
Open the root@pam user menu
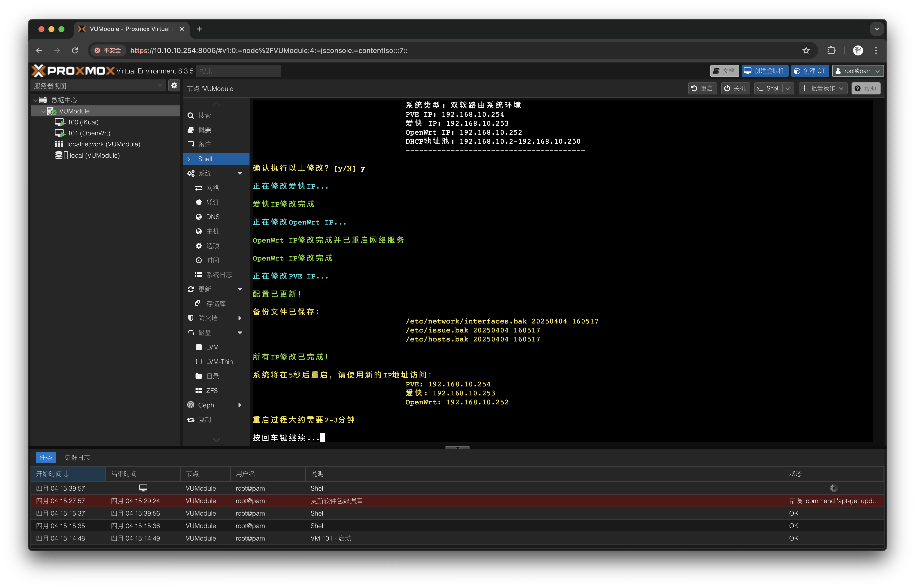pyautogui.click(x=857, y=71)
